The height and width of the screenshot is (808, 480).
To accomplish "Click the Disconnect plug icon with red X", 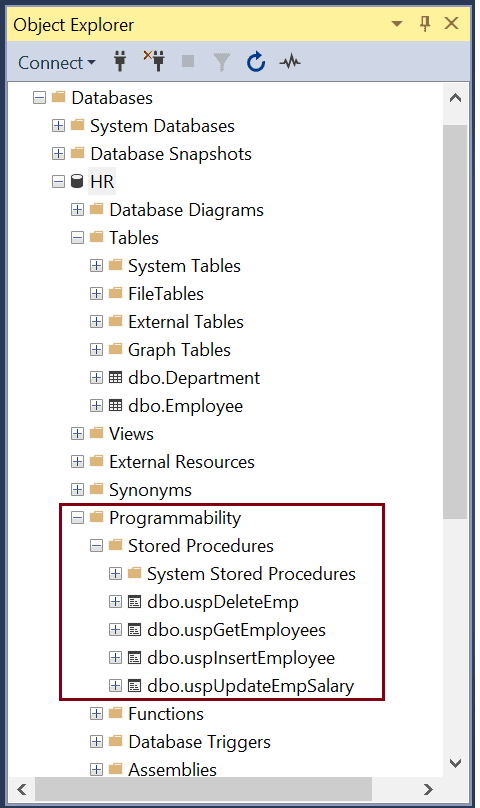I will 154,61.
